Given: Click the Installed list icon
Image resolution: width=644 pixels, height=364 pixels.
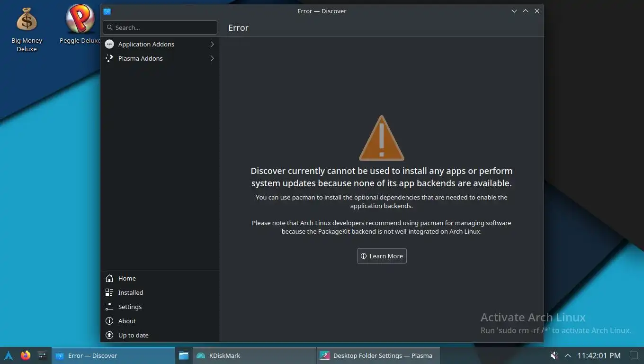Looking at the screenshot, I should point(109,292).
